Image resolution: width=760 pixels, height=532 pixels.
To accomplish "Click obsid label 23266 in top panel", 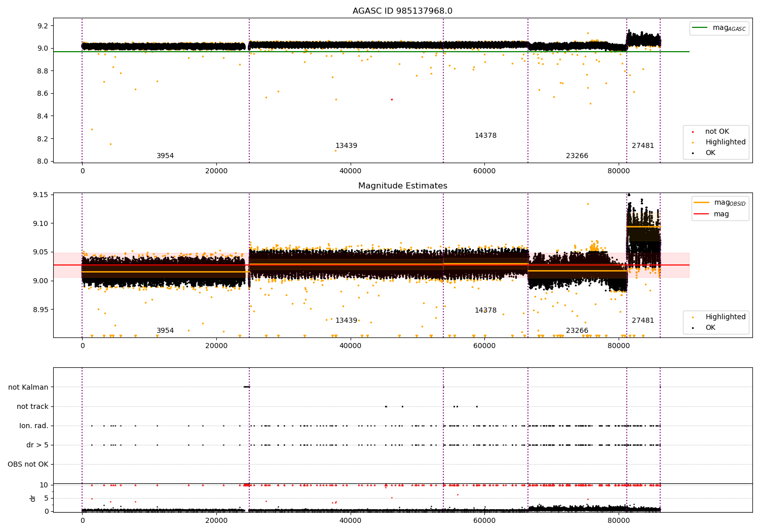I will point(577,156).
